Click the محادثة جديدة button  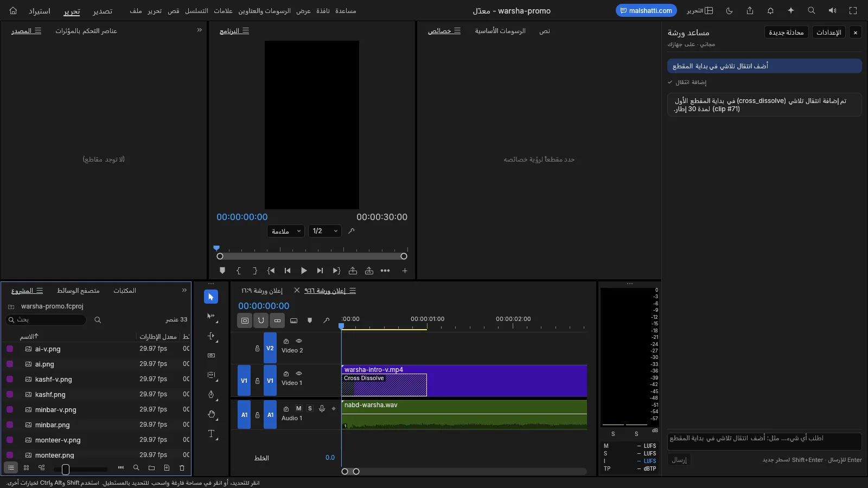(786, 33)
